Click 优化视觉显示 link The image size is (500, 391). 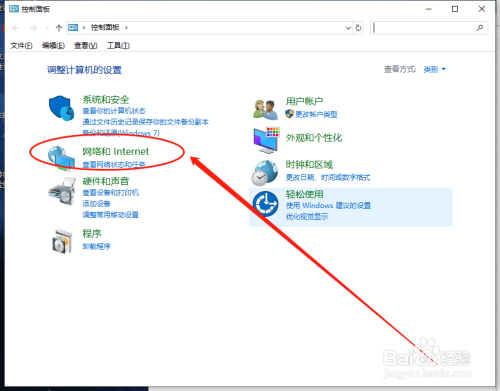pos(307,217)
